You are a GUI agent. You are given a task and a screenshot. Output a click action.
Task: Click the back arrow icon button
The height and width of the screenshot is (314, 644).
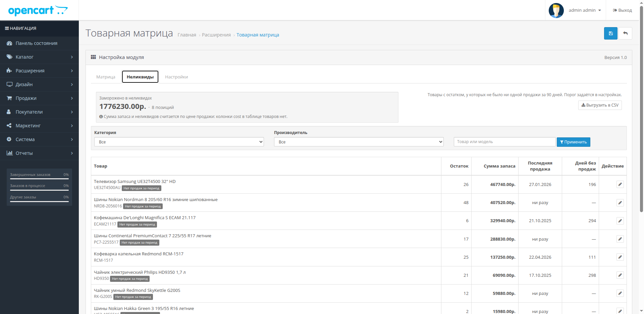point(625,34)
